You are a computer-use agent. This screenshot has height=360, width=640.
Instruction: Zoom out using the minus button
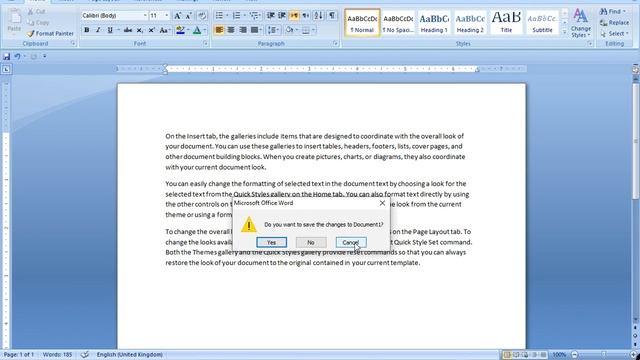pyautogui.click(x=575, y=355)
